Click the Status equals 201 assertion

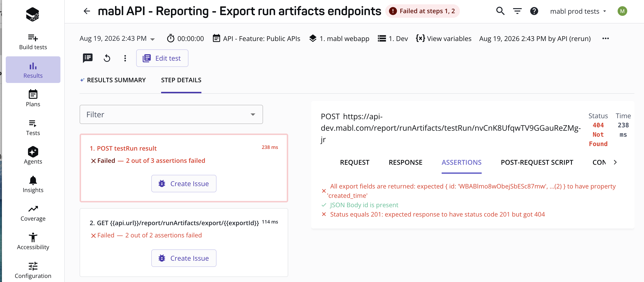pyautogui.click(x=437, y=214)
